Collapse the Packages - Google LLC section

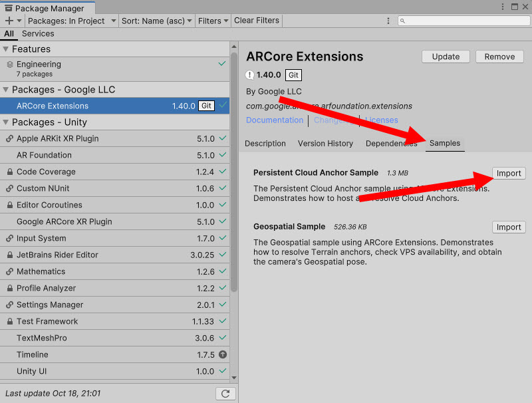point(5,90)
